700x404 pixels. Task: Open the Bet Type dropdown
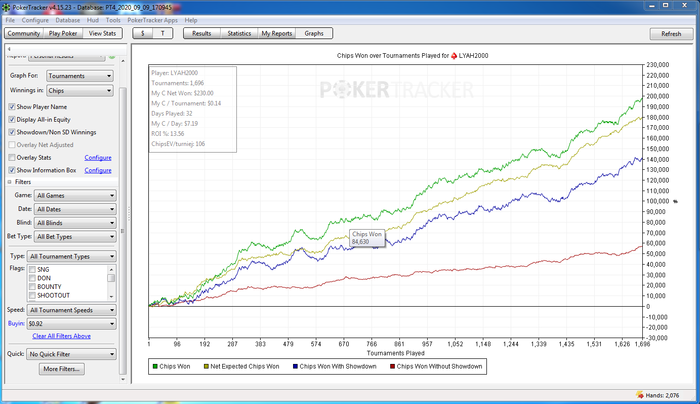click(75, 237)
